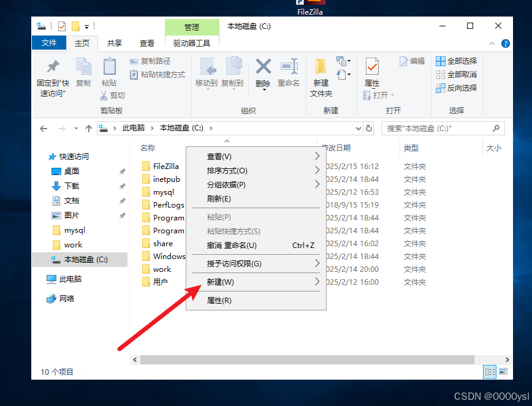Switch to the 查看 ribbon tab
The image size is (532, 406).
click(147, 43)
